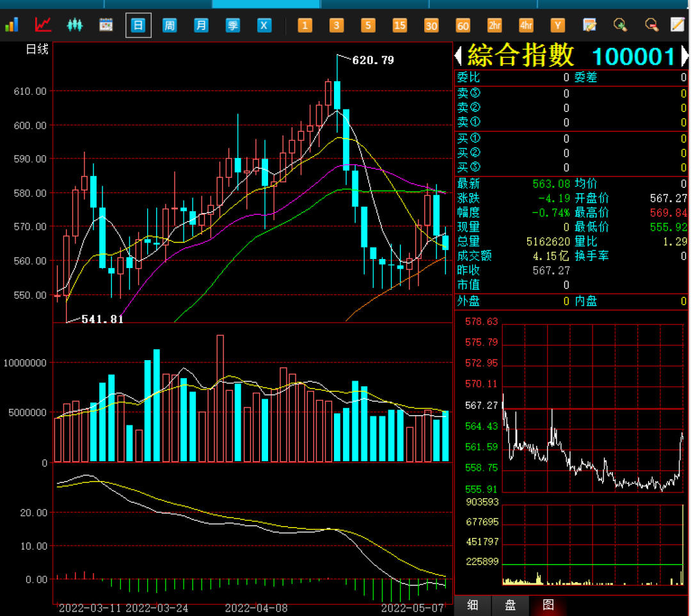Click the 总量 value 5162620
The width and height of the screenshot is (691, 616).
[548, 241]
